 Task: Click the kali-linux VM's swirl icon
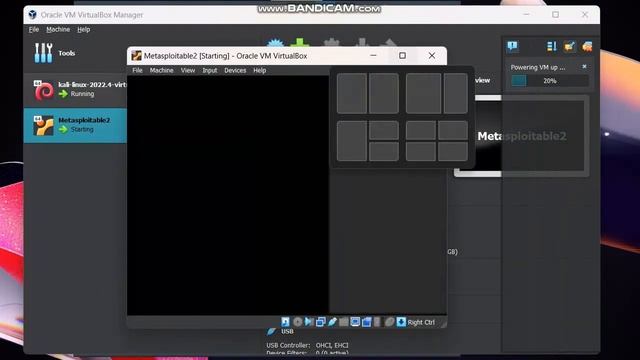pos(44,90)
